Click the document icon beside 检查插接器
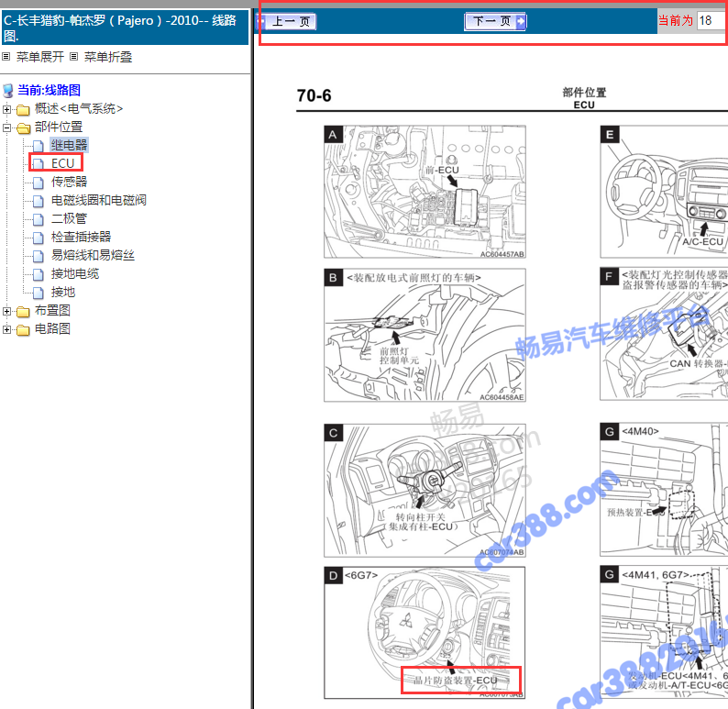The height and width of the screenshot is (709, 728). tap(39, 238)
